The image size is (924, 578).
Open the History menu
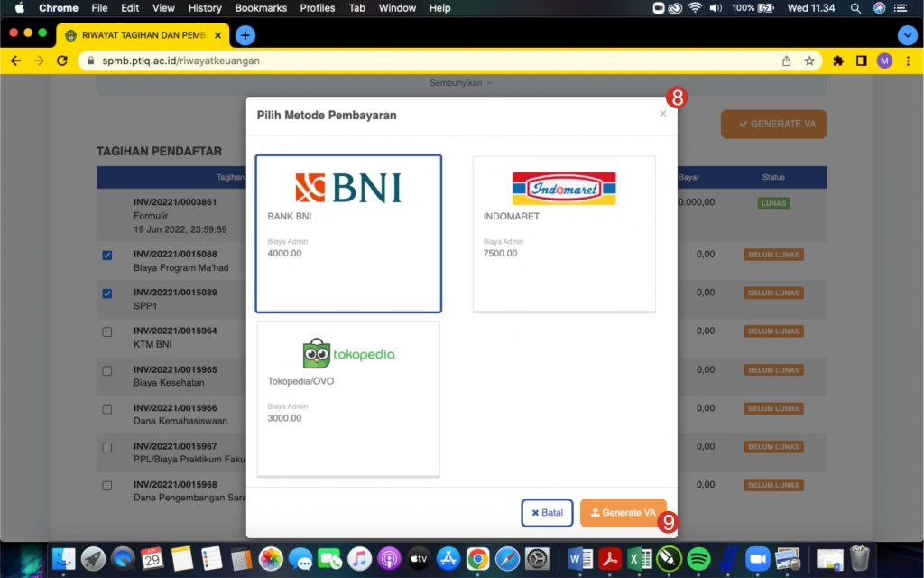point(205,8)
